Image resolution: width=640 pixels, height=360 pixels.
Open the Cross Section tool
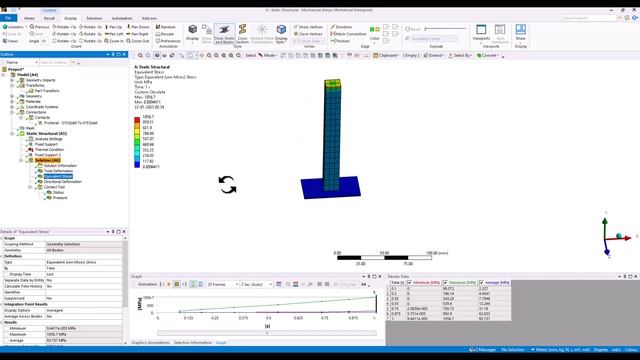(242, 34)
